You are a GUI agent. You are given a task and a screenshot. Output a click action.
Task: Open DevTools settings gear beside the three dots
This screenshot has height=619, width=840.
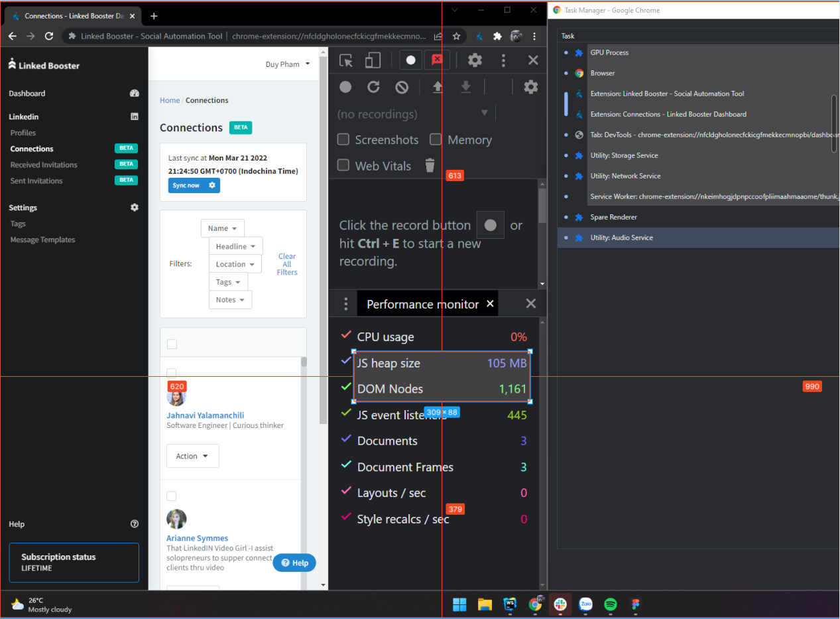pyautogui.click(x=475, y=60)
